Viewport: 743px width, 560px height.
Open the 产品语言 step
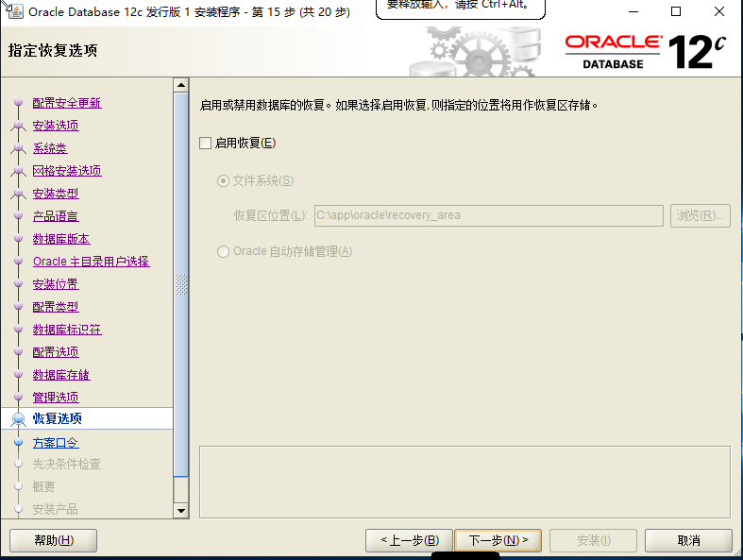[56, 216]
